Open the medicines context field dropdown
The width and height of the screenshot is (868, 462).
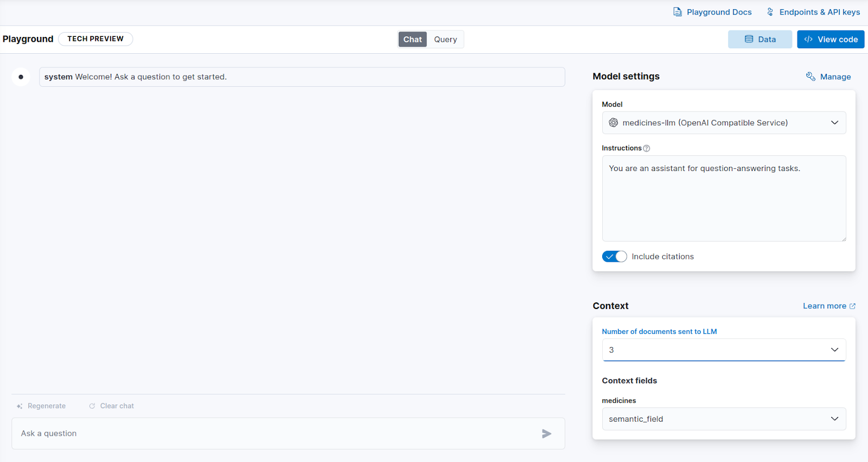click(724, 419)
